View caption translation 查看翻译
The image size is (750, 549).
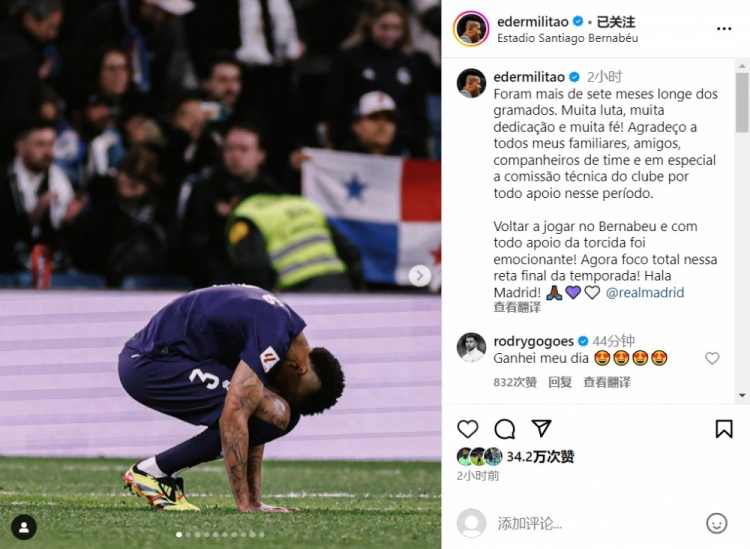pos(517,307)
